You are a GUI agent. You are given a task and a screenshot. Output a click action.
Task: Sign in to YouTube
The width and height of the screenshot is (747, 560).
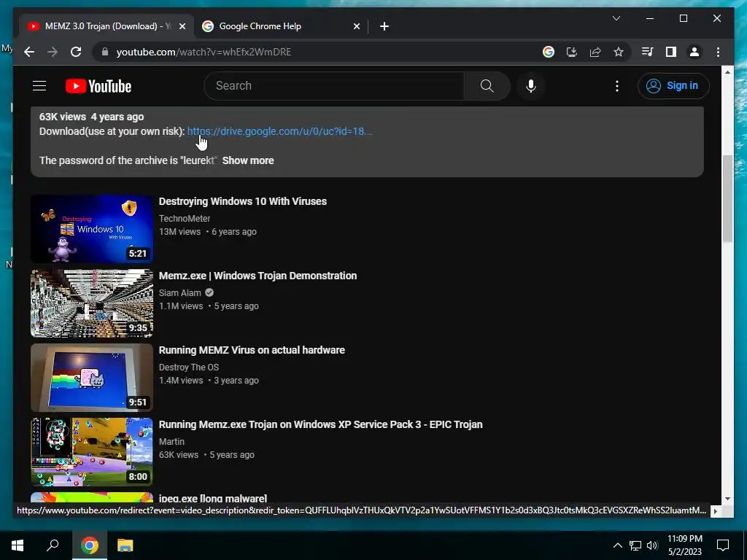click(x=673, y=86)
